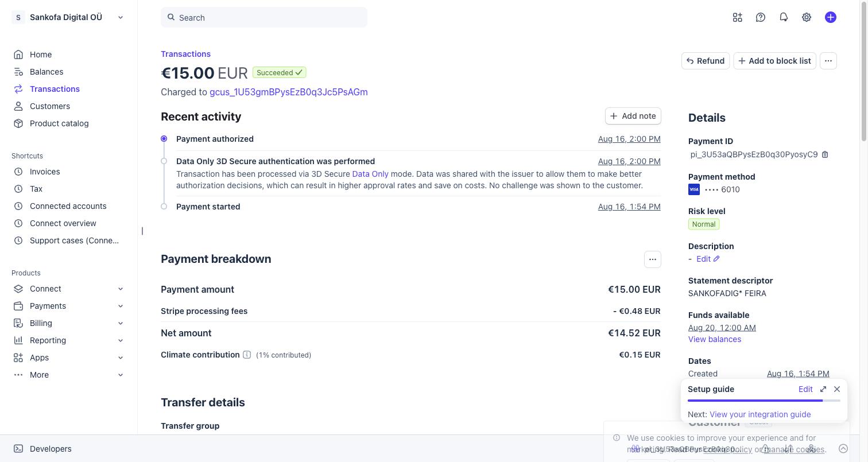Close the Setup guide popup
868x462 pixels.
pyautogui.click(x=837, y=389)
